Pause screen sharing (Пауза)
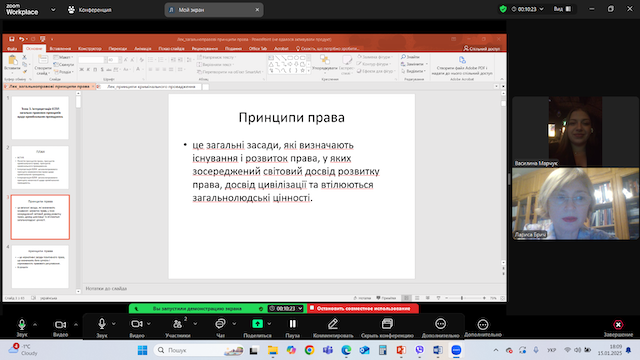This screenshot has width=640, height=360. (292, 324)
